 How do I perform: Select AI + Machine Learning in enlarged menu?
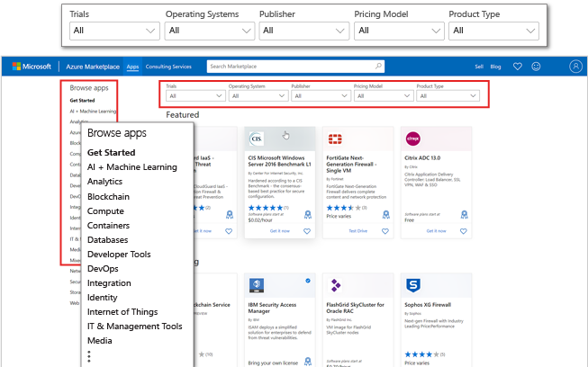pyautogui.click(x=132, y=167)
